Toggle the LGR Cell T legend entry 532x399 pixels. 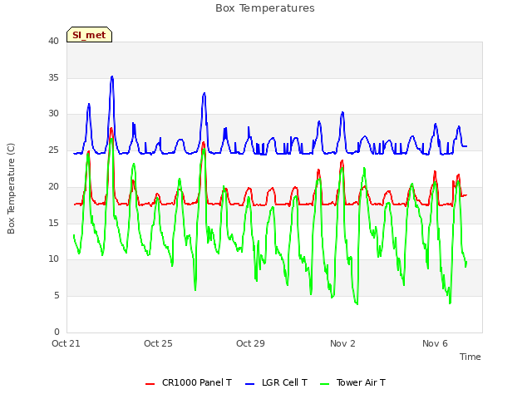coord(276,382)
